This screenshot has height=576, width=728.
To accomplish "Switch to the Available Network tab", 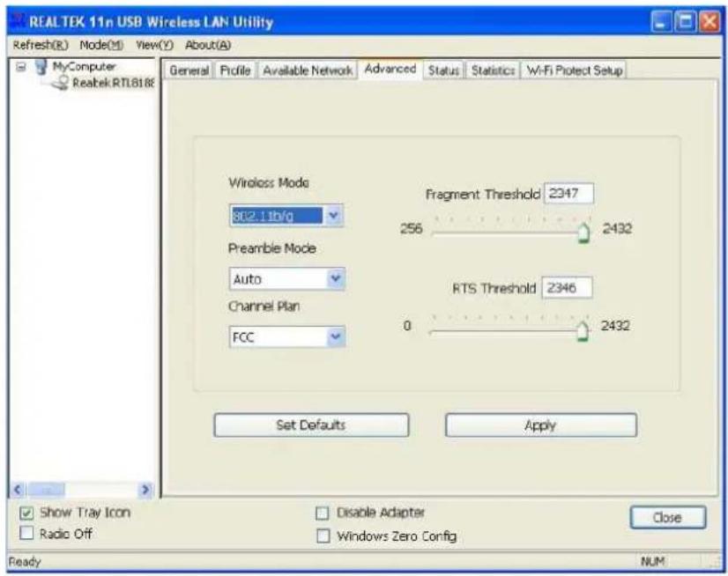I will click(308, 70).
